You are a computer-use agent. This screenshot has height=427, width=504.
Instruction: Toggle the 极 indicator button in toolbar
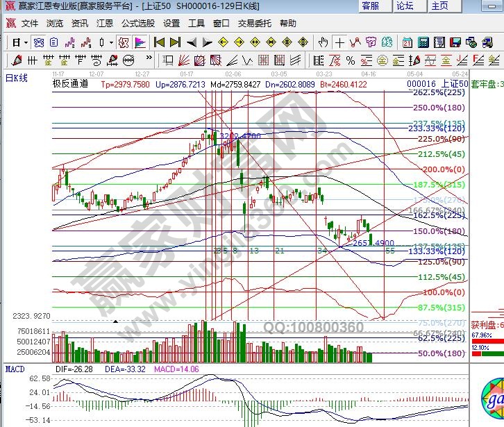(x=124, y=42)
